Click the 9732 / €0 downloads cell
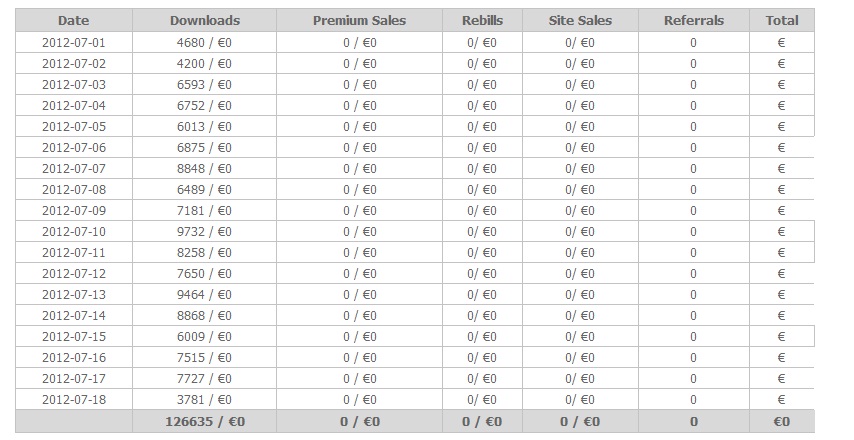The height and width of the screenshot is (440, 854). 205,232
